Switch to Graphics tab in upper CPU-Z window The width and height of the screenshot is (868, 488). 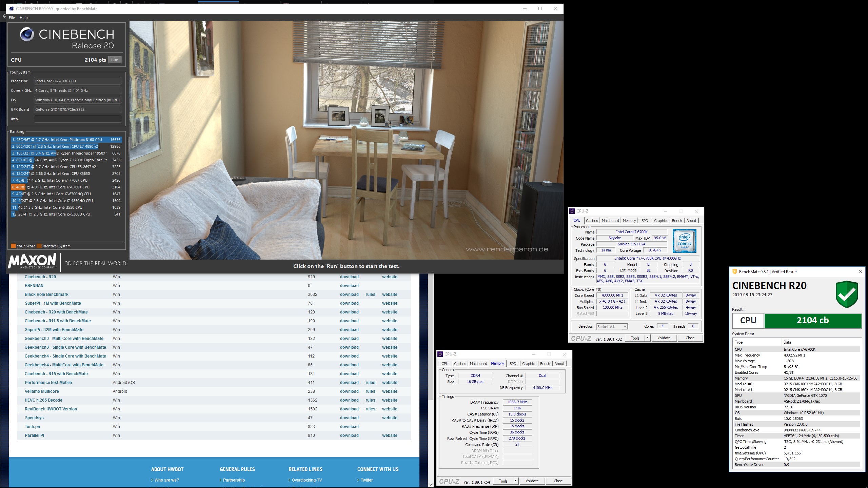click(x=661, y=221)
